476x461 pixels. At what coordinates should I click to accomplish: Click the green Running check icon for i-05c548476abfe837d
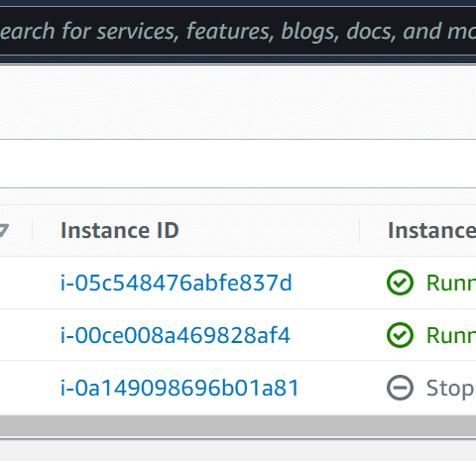(x=400, y=283)
